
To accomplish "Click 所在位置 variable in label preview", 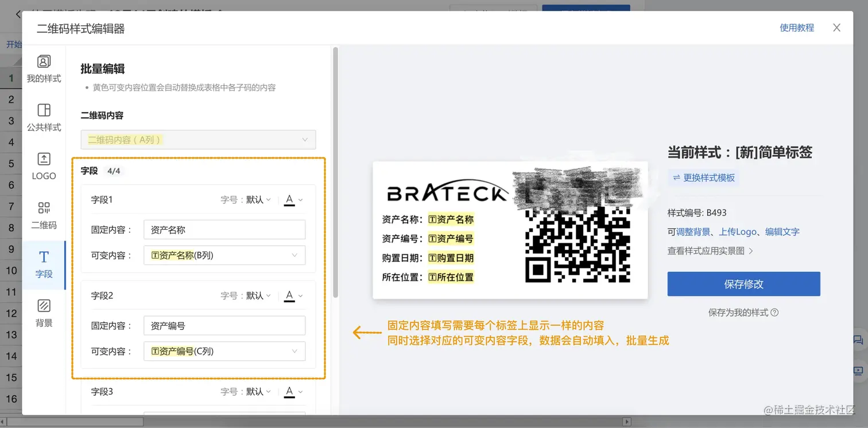I will (x=451, y=277).
